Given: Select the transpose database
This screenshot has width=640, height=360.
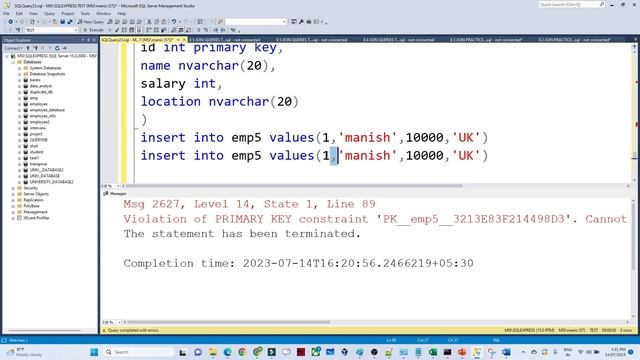Looking at the screenshot, I should point(38,164).
